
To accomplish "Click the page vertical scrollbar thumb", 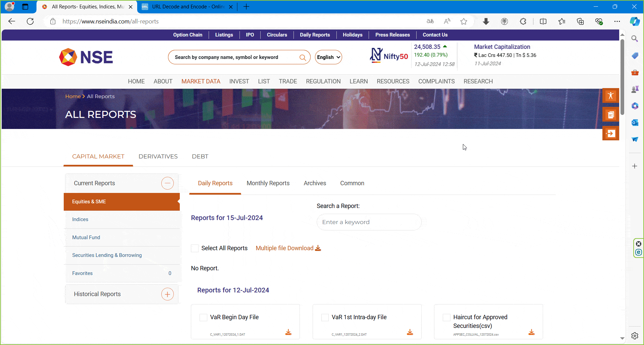I will pos(622,77).
